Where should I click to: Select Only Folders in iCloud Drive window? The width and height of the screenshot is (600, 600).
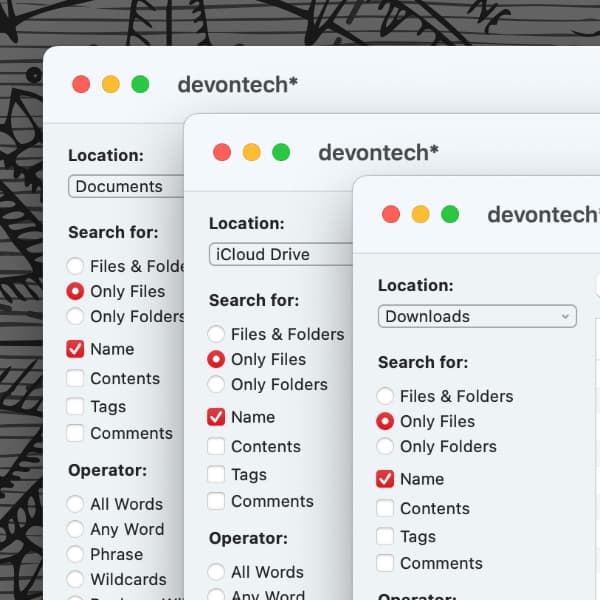click(x=216, y=385)
